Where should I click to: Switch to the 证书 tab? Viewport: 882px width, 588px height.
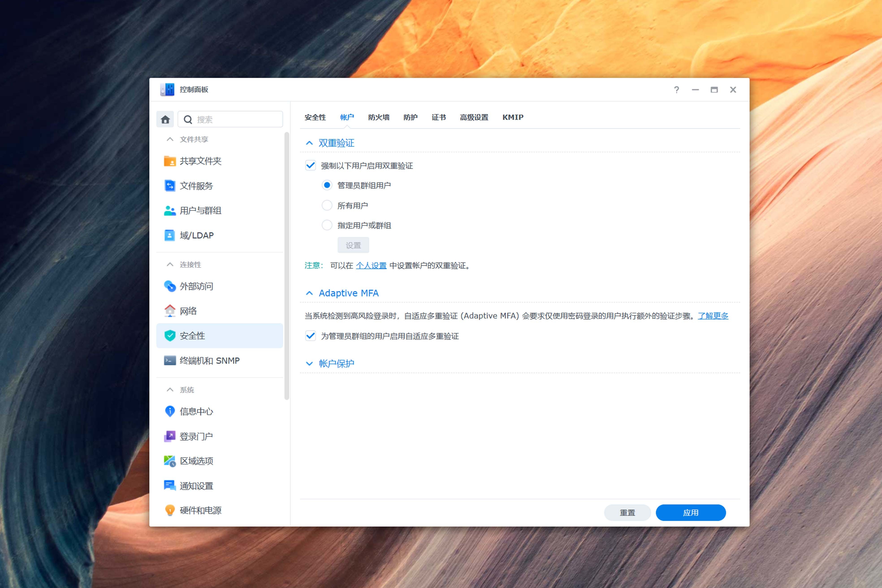click(x=438, y=117)
